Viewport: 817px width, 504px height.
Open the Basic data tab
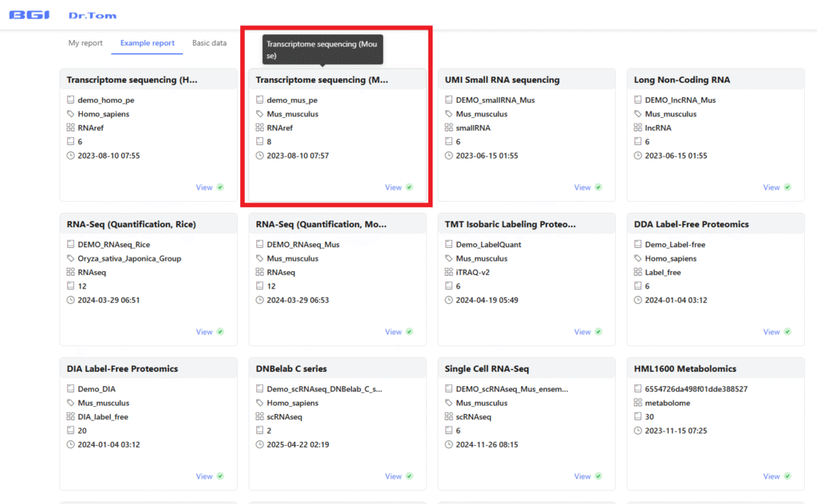pos(209,43)
